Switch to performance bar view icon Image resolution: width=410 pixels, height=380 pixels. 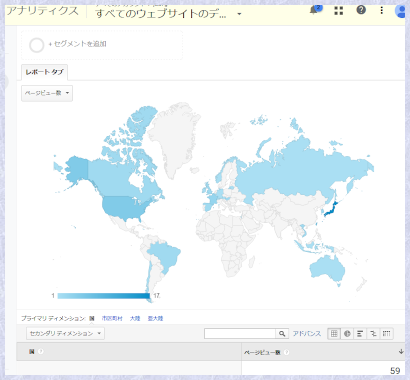[x=360, y=333]
